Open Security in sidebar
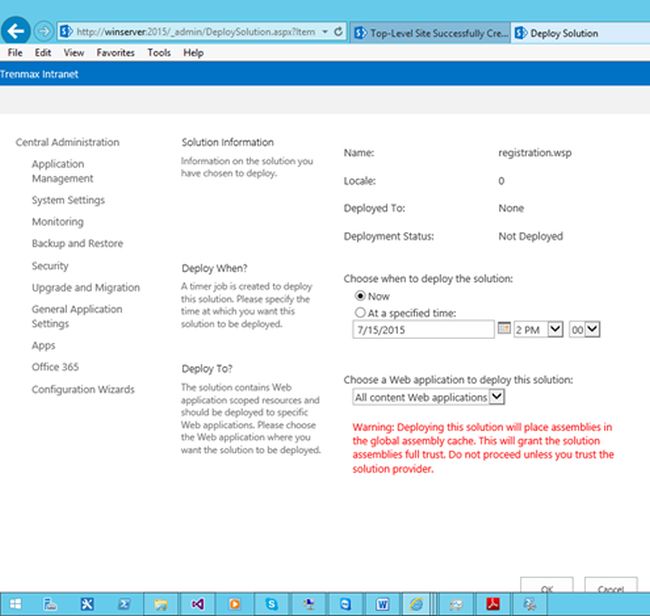The height and width of the screenshot is (616, 650). [50, 266]
